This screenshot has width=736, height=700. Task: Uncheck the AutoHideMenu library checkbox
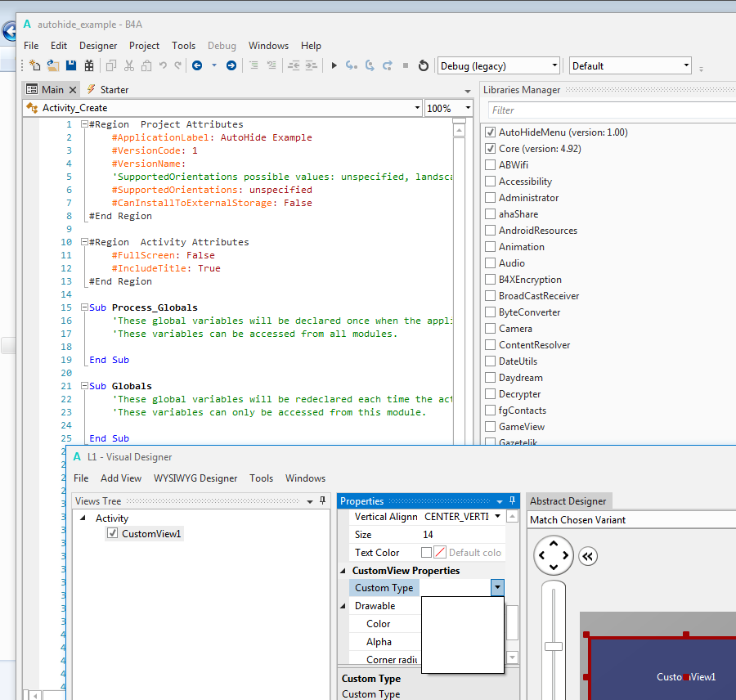[491, 132]
